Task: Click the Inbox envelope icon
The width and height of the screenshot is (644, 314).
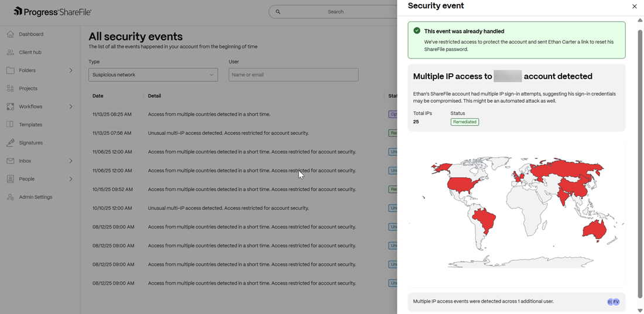Action: click(11, 161)
